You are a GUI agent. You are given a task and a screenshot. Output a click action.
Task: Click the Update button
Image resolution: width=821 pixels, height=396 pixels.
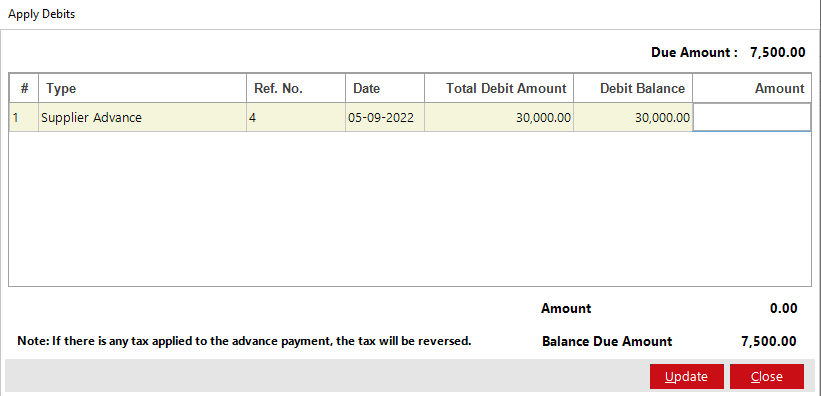click(686, 377)
